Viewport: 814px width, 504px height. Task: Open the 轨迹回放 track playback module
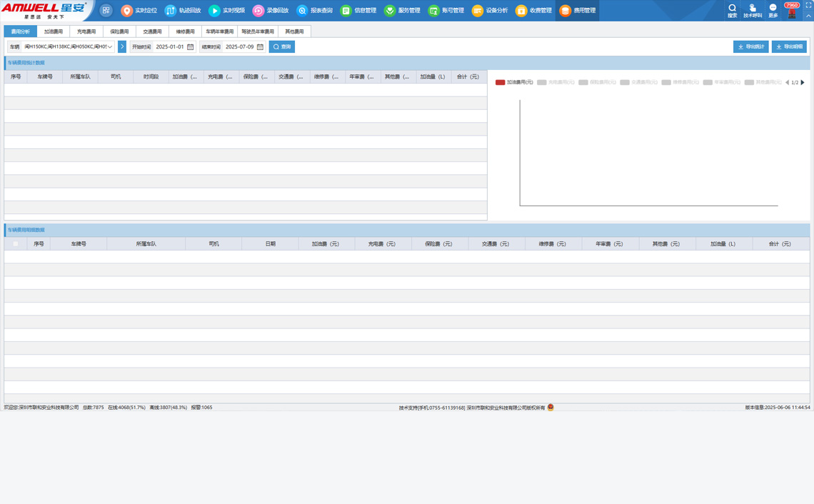[183, 11]
